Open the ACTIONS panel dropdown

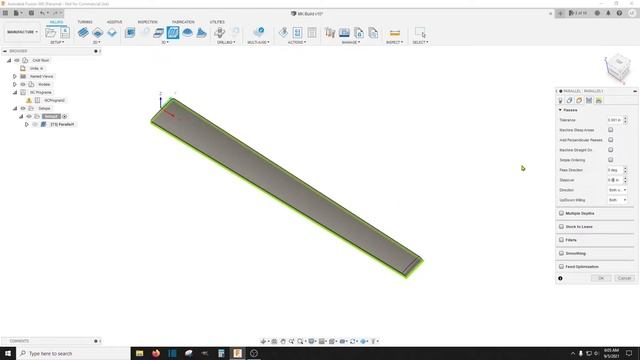297,42
